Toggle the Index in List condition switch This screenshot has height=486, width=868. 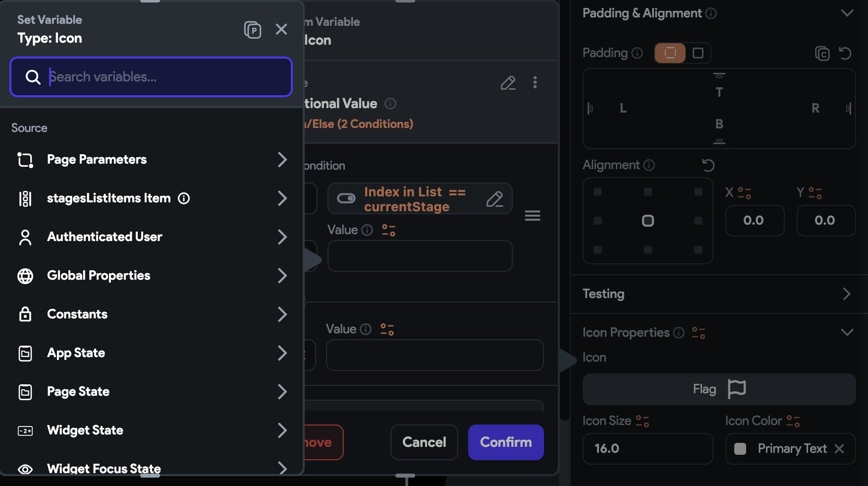pyautogui.click(x=346, y=198)
